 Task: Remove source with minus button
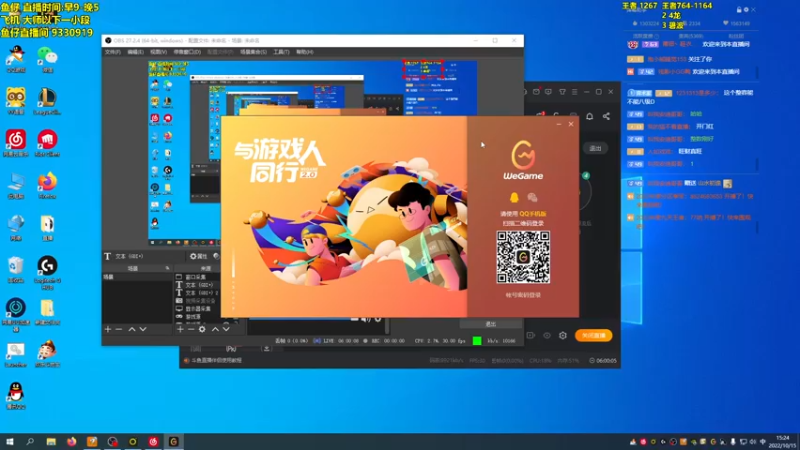point(191,330)
